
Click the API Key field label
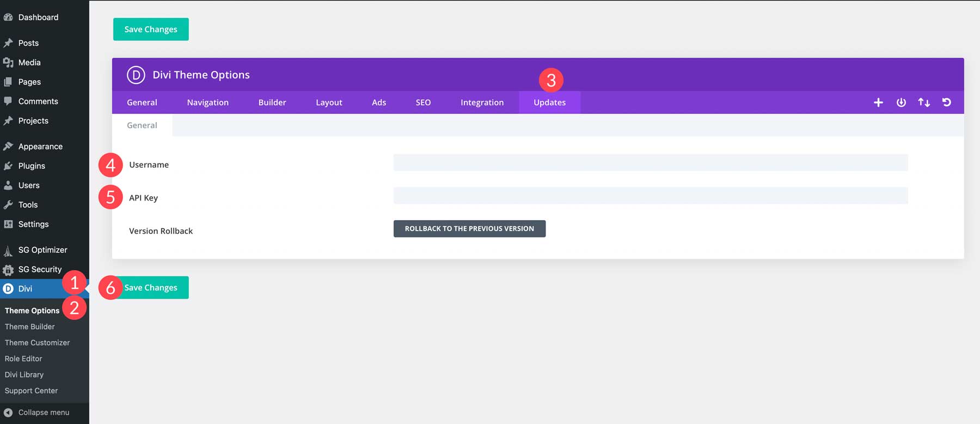[x=143, y=198]
